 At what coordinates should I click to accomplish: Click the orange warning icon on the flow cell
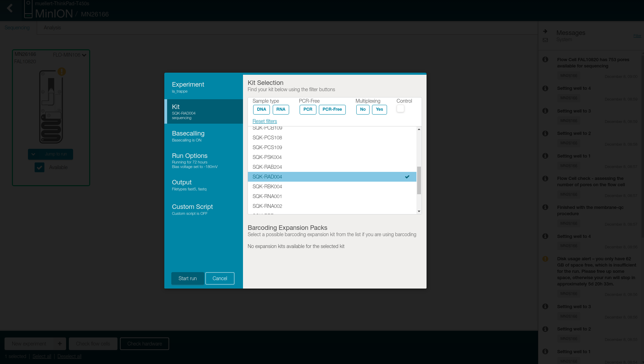(62, 72)
